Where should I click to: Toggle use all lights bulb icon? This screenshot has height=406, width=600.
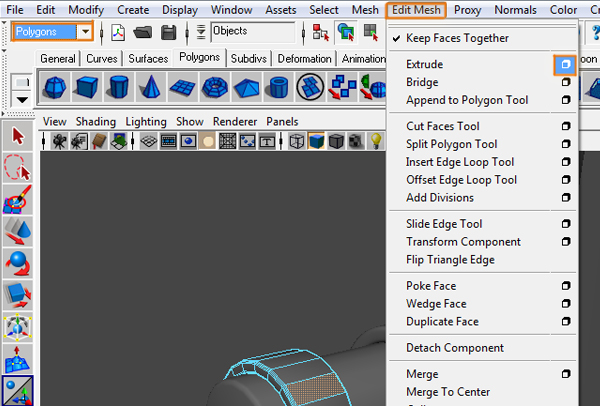click(x=376, y=142)
